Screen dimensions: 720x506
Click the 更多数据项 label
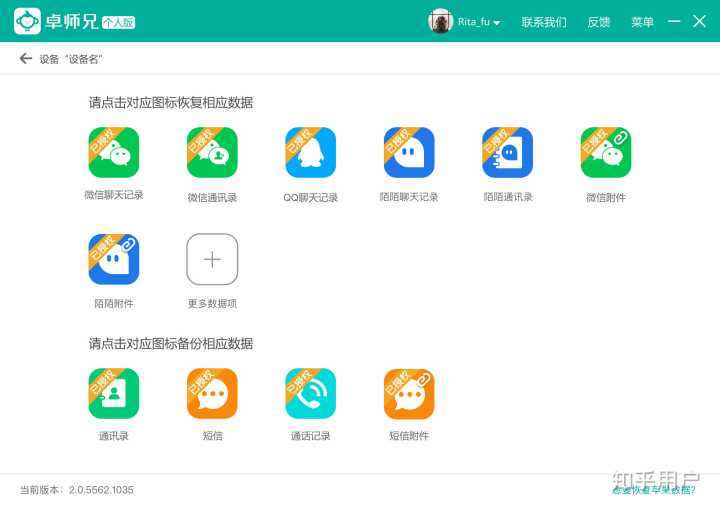(x=212, y=304)
